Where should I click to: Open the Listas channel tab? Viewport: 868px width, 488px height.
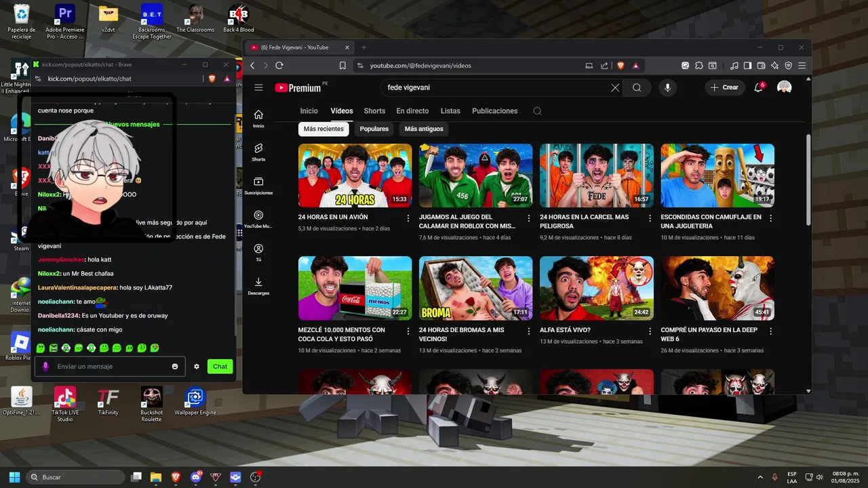[x=450, y=111]
